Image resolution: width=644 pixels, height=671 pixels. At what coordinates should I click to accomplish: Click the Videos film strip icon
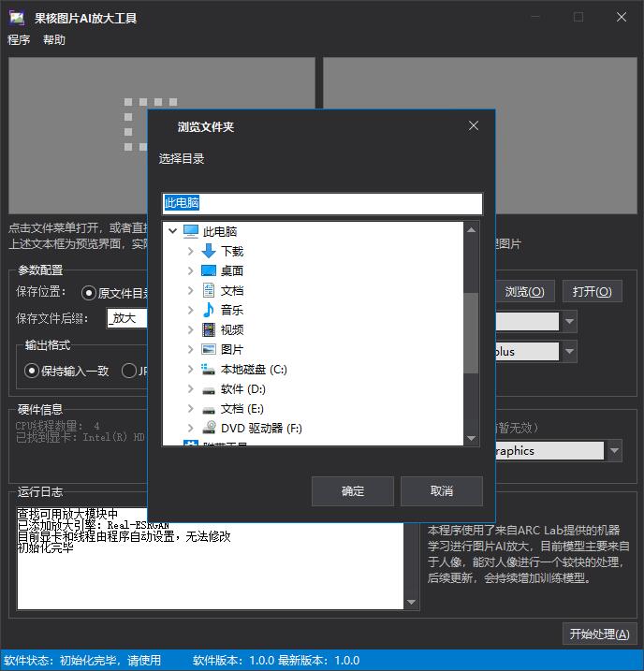(209, 329)
